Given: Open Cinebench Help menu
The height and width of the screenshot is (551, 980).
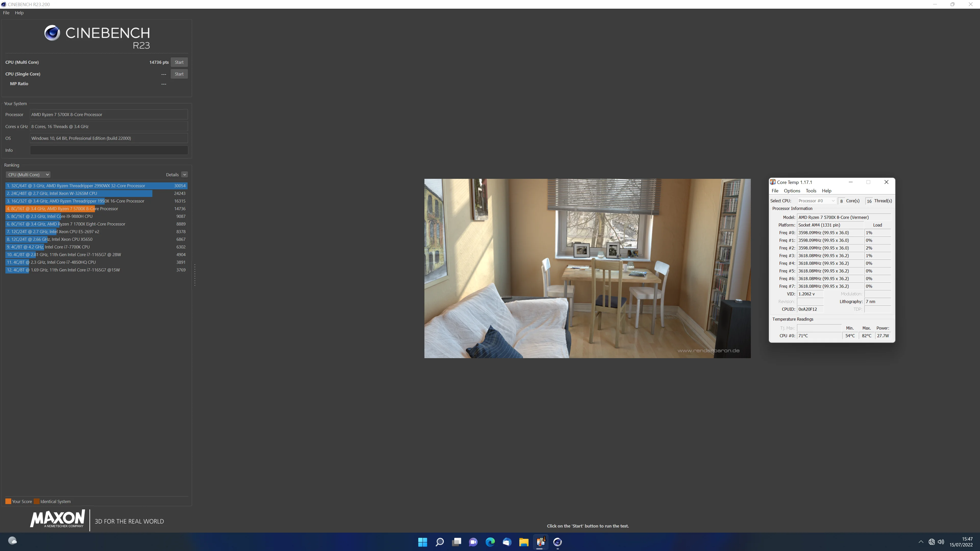Looking at the screenshot, I should [x=19, y=12].
